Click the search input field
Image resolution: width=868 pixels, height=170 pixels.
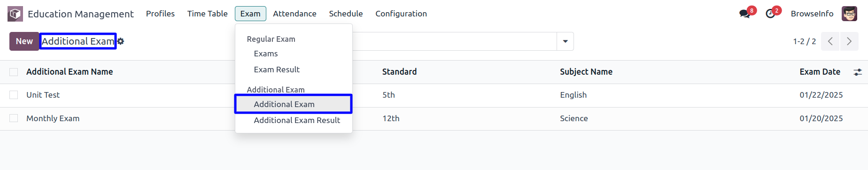(x=454, y=41)
